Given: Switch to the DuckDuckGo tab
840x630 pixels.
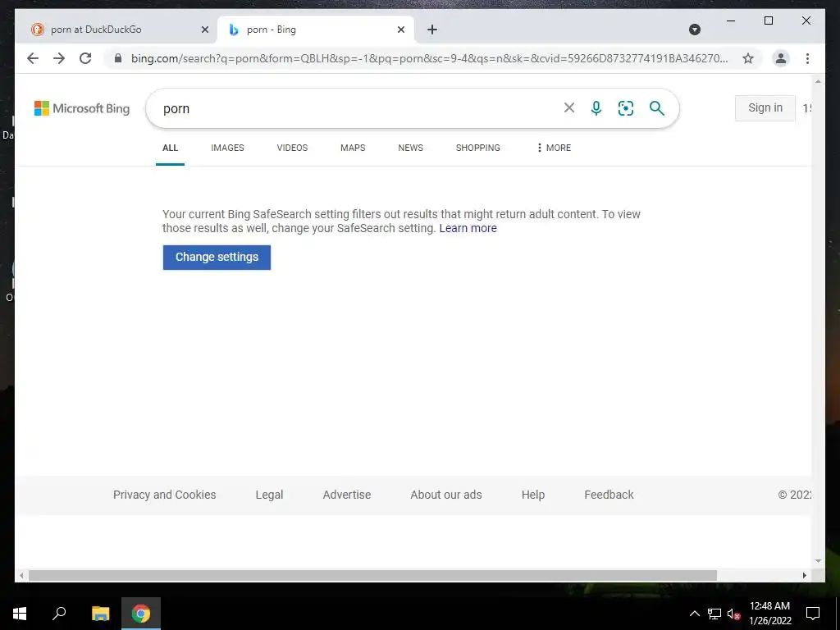Looking at the screenshot, I should (x=115, y=30).
